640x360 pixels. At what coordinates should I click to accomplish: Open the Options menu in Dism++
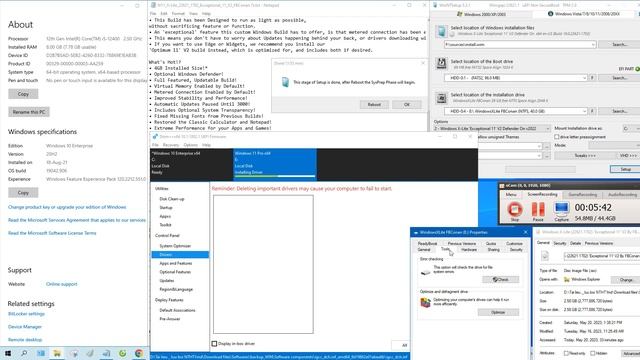click(x=191, y=145)
